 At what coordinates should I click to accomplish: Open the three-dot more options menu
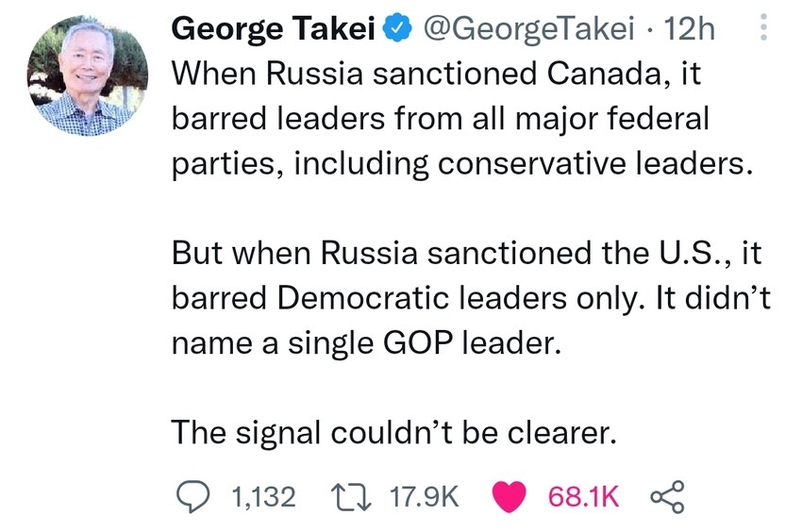[x=764, y=31]
